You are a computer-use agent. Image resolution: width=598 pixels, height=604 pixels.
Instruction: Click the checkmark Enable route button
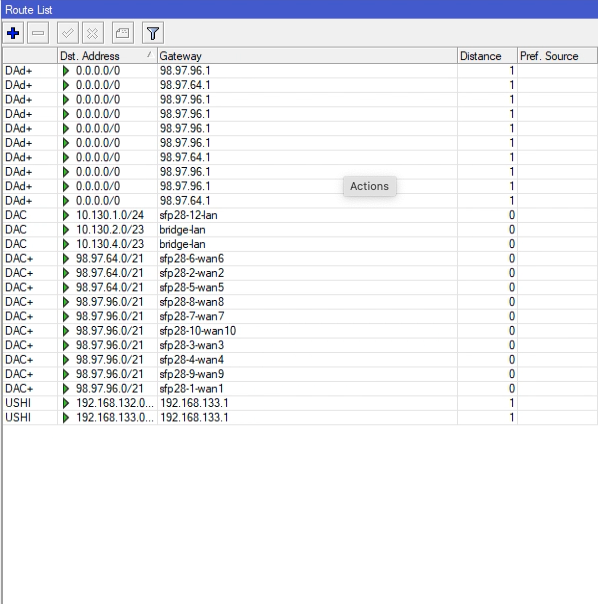coord(68,33)
